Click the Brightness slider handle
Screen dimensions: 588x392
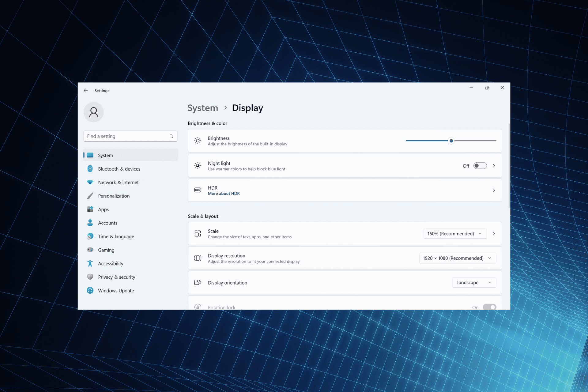451,141
